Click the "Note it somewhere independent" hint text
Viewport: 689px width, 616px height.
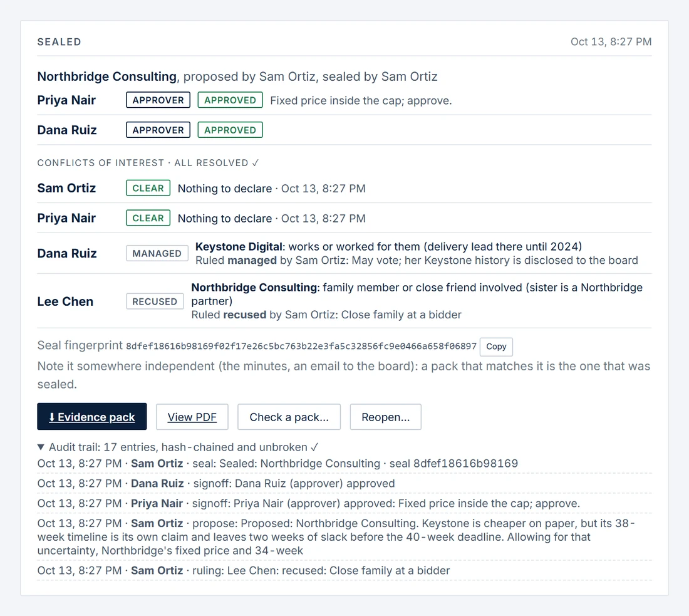point(344,375)
